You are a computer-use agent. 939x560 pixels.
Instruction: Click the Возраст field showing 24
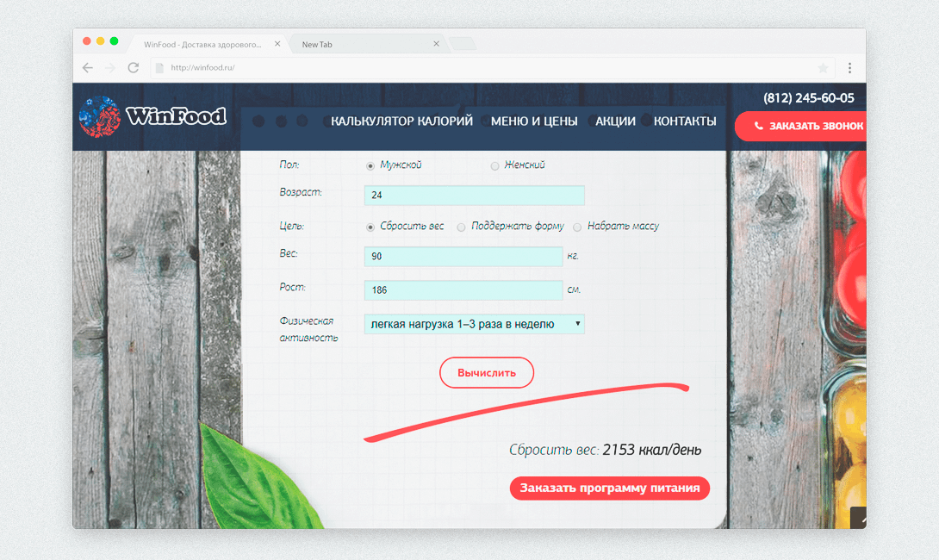[x=475, y=196]
